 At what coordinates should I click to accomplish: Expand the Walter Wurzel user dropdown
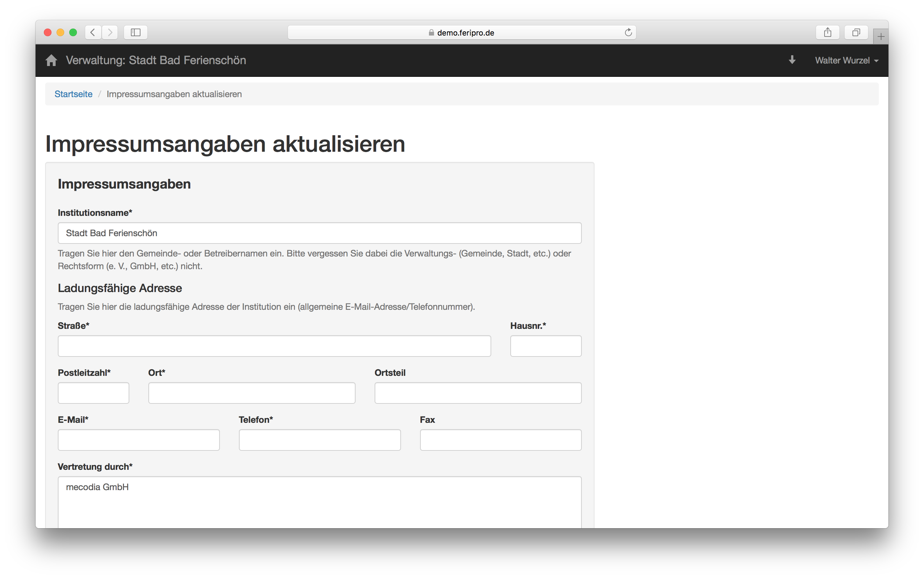(846, 61)
